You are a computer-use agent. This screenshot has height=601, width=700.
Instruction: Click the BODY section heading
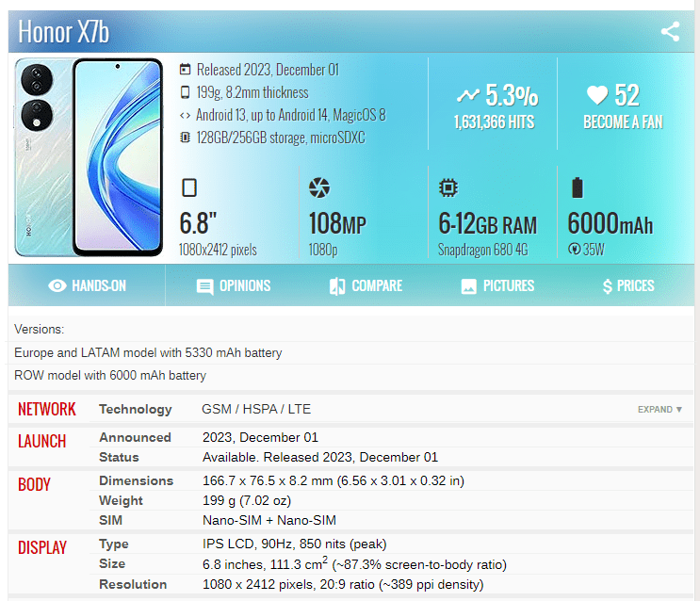35,484
